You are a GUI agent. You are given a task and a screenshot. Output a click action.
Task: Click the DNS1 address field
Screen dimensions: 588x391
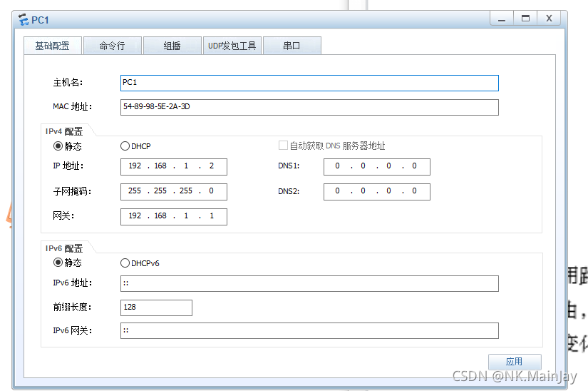pyautogui.click(x=377, y=167)
